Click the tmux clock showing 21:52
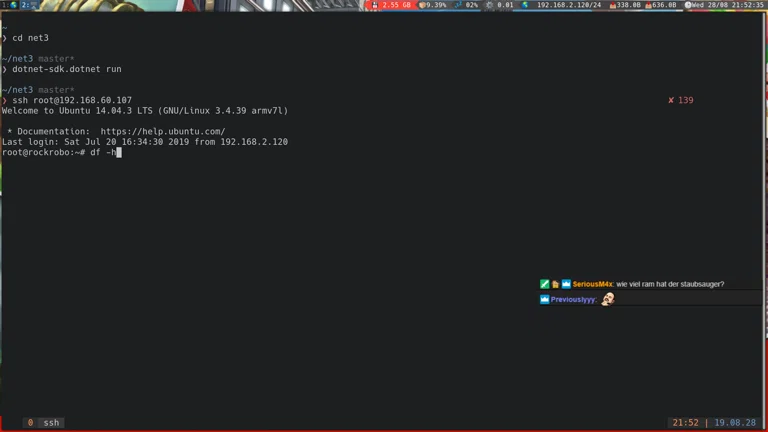Viewport: 768px width, 432px height. tap(685, 423)
